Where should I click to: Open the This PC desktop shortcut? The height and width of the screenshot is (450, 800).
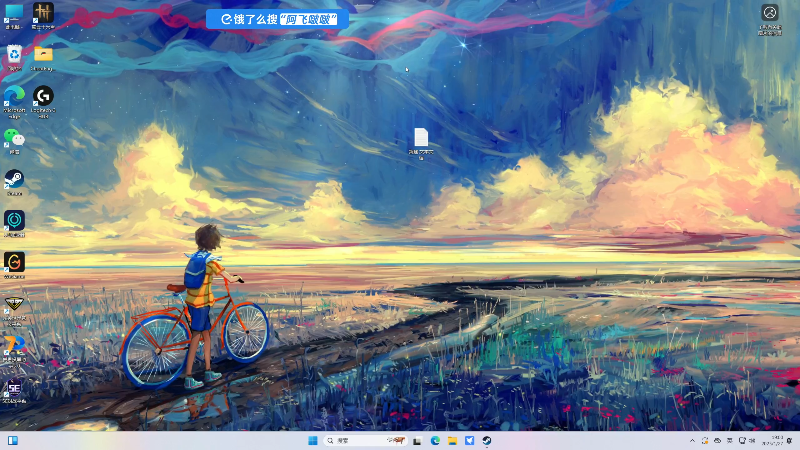pyautogui.click(x=14, y=16)
